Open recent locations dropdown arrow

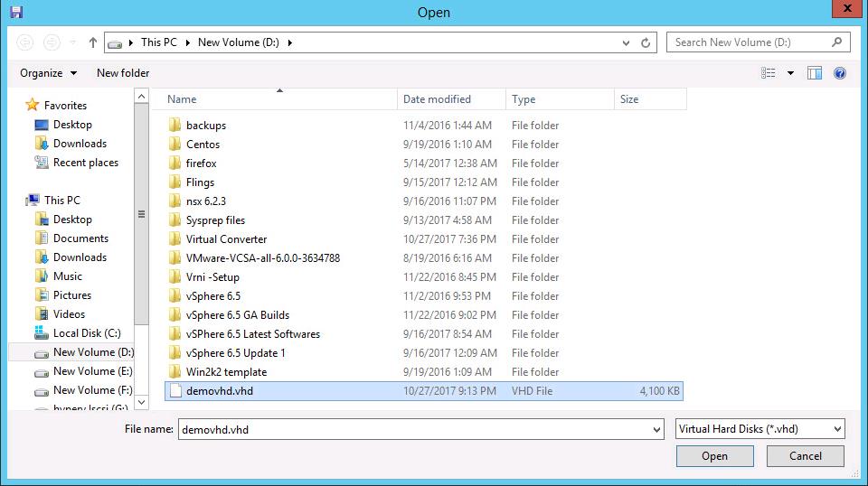pyautogui.click(x=72, y=42)
